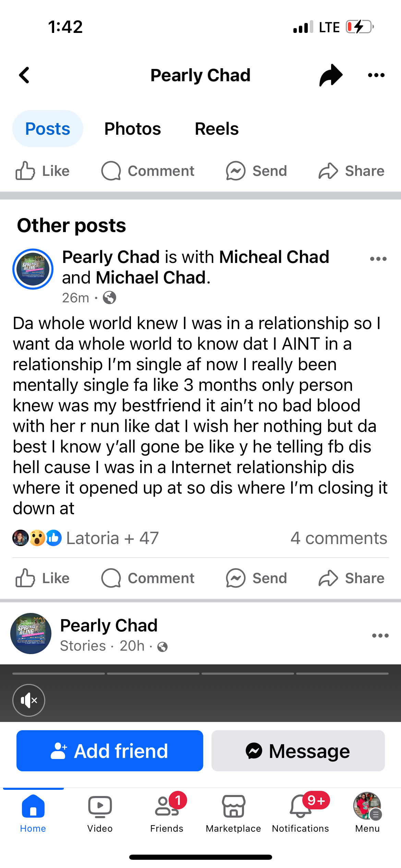401x868 pixels.
Task: Switch to the Photos tab
Action: click(133, 129)
